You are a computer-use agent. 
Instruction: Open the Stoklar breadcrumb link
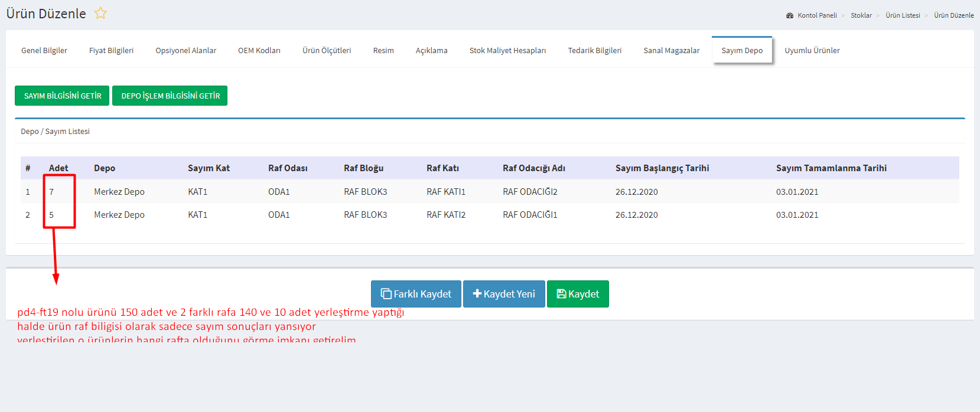pos(861,15)
